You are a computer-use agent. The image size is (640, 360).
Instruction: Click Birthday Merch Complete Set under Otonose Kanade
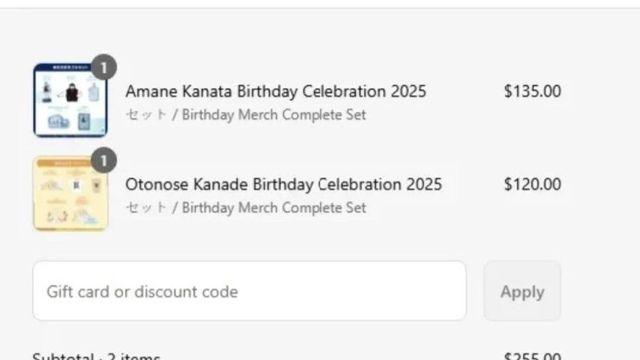(x=273, y=208)
